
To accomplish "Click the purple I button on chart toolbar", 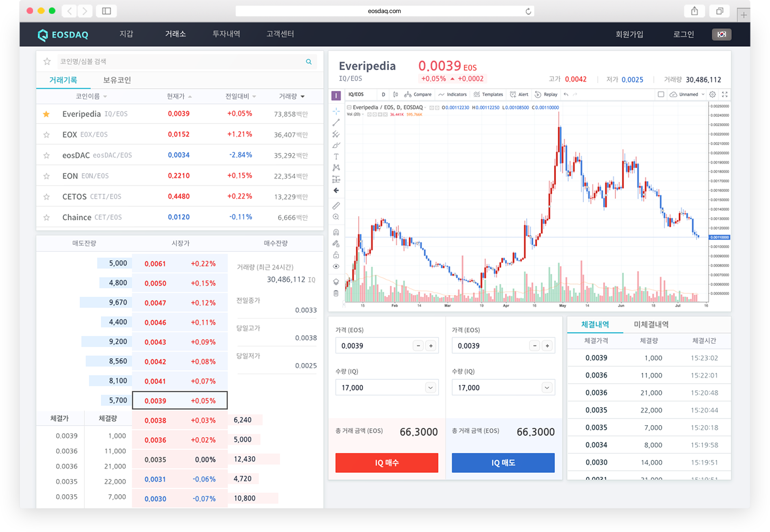I will (x=336, y=95).
